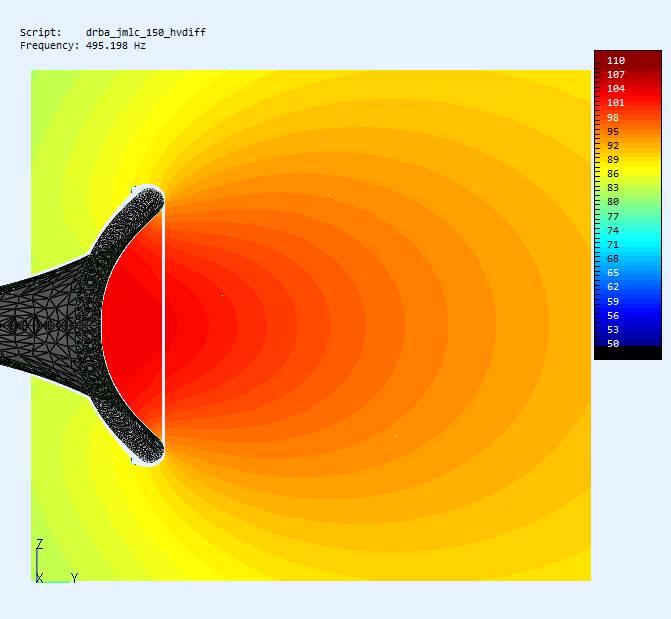Click the 53 value on color scale
The width and height of the screenshot is (671, 619).
613,330
